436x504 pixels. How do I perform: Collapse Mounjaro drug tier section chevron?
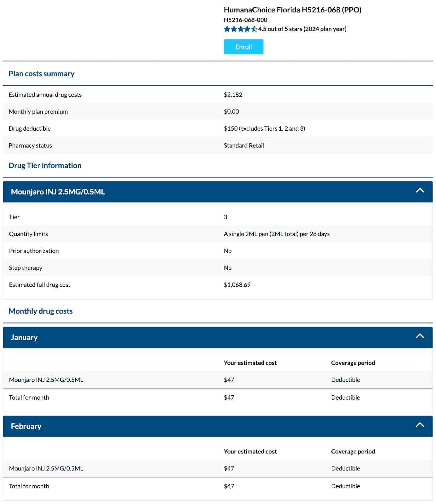coord(420,191)
